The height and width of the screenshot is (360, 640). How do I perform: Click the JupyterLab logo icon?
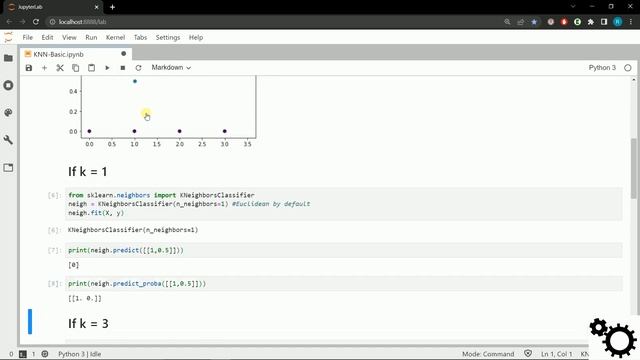coord(8,37)
